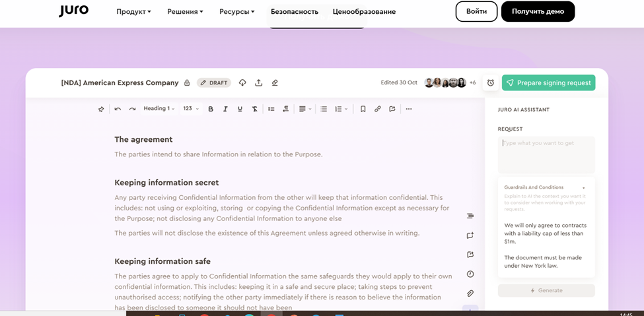Image resolution: width=644 pixels, height=316 pixels.
Task: Click the pin icon in editor toolbar
Action: coord(101,109)
